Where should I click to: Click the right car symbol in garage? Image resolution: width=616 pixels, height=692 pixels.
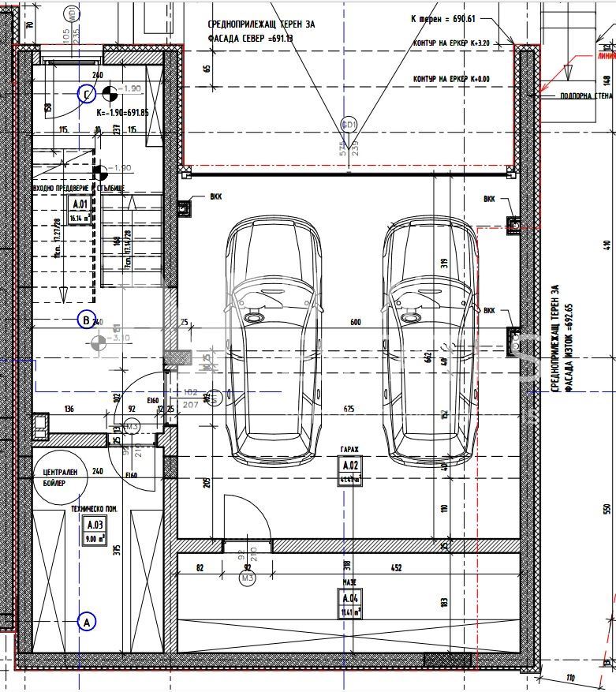tap(431, 341)
